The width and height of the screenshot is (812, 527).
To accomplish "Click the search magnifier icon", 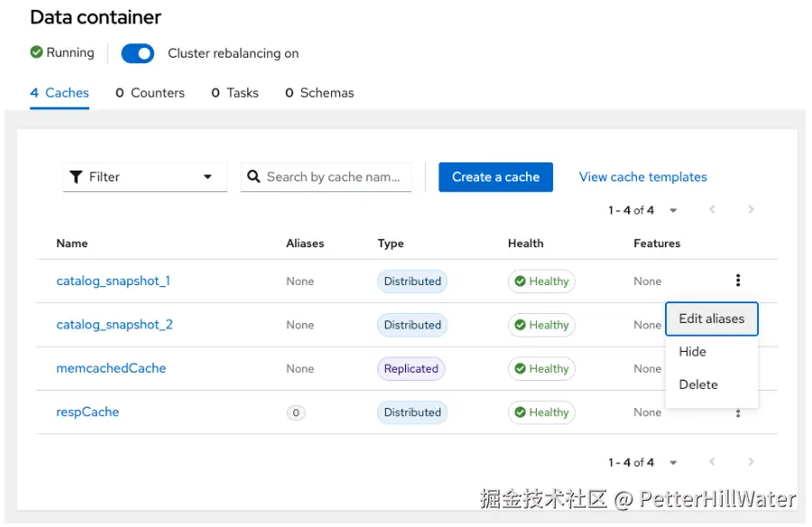I will 254,177.
